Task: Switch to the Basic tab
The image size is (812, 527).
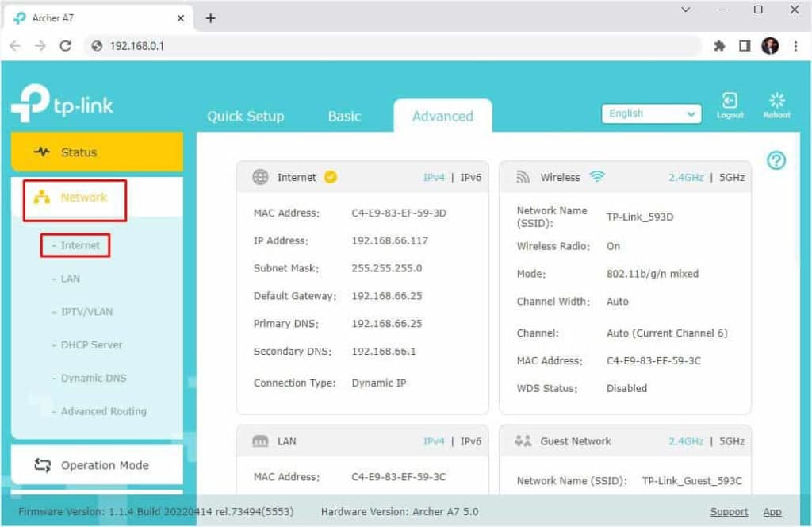Action: (x=344, y=116)
